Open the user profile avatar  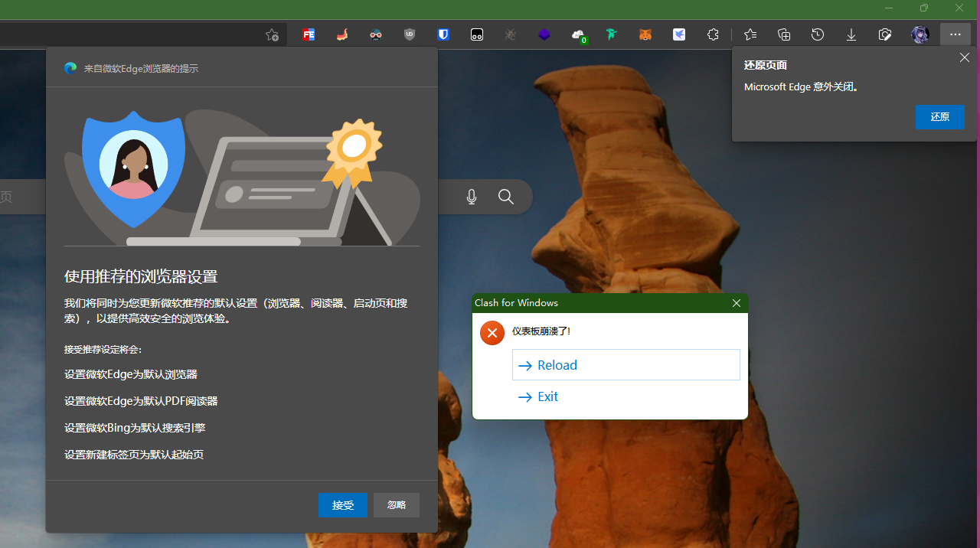pos(920,34)
